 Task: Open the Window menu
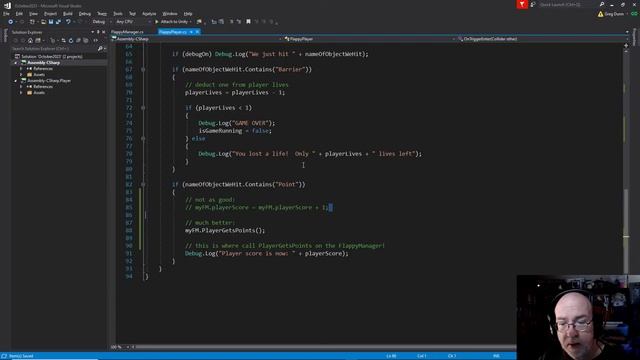pos(170,14)
